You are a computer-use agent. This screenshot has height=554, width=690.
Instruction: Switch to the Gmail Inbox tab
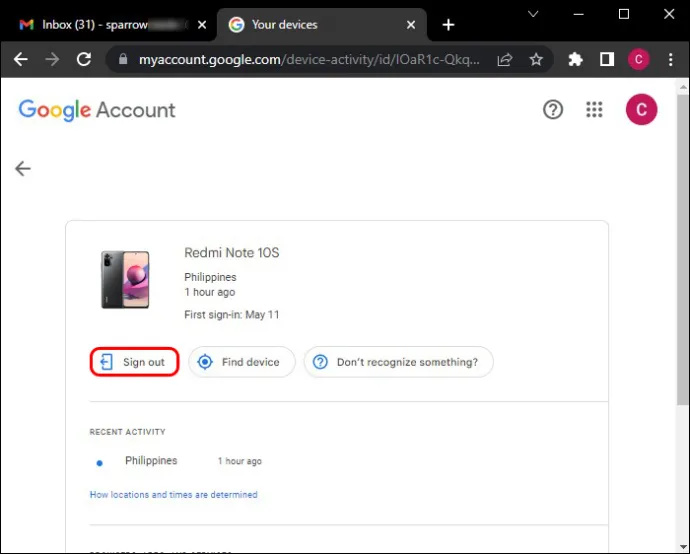(x=101, y=25)
